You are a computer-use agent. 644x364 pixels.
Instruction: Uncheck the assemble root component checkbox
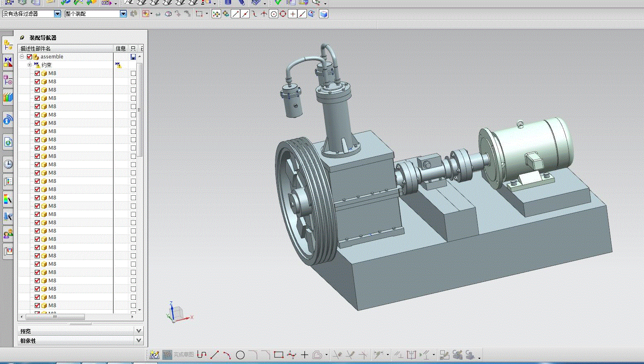tap(29, 57)
